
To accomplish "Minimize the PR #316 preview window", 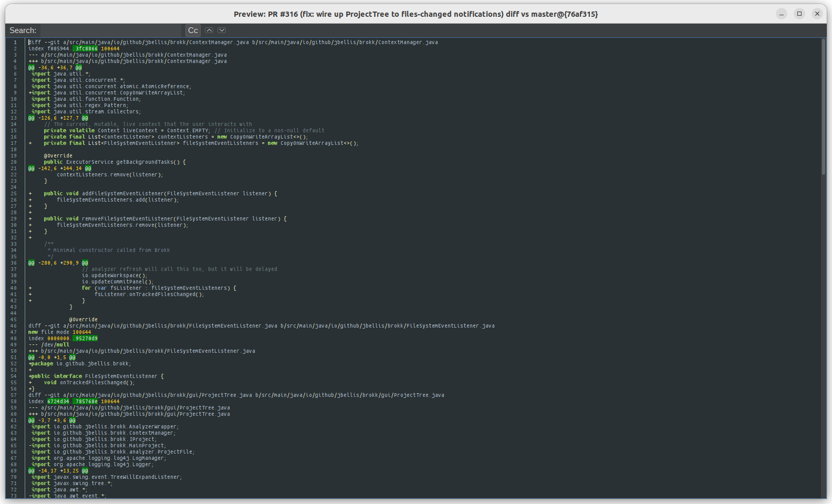I will click(x=782, y=14).
